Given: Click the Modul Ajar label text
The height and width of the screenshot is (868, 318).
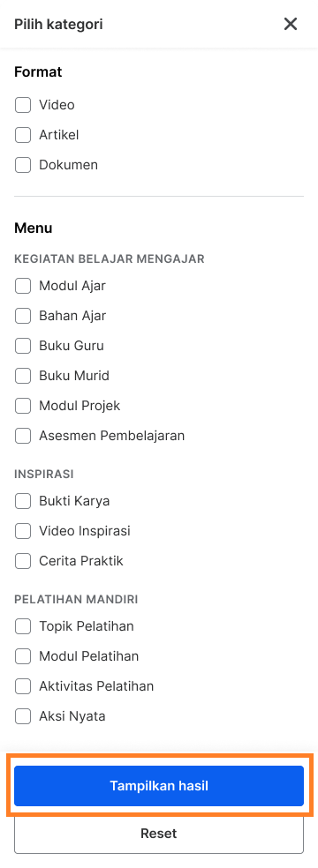Looking at the screenshot, I should coord(72,286).
